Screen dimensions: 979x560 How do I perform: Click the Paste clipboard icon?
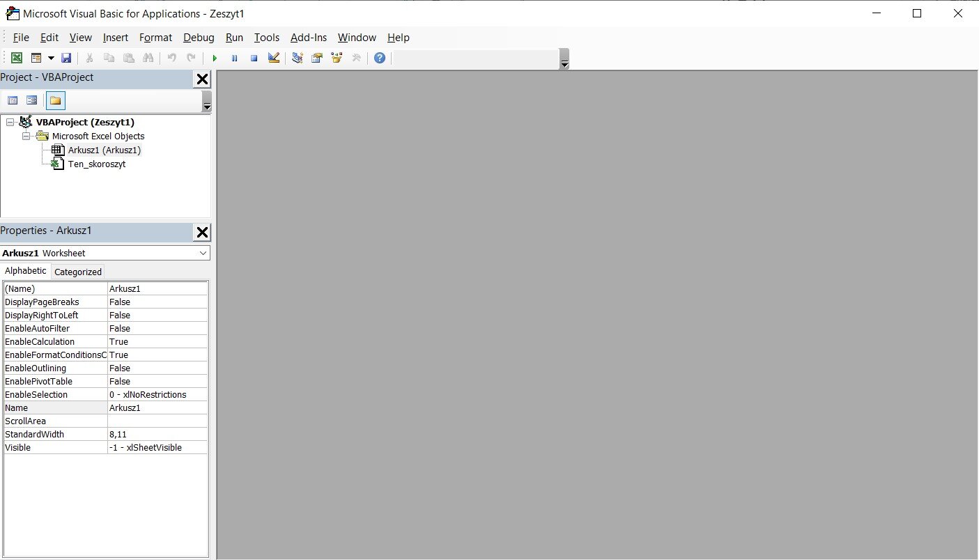[128, 58]
